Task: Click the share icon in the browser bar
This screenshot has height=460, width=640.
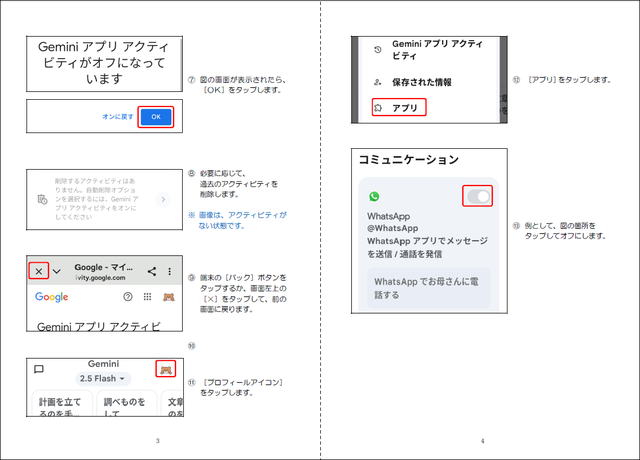Action: 152,271
